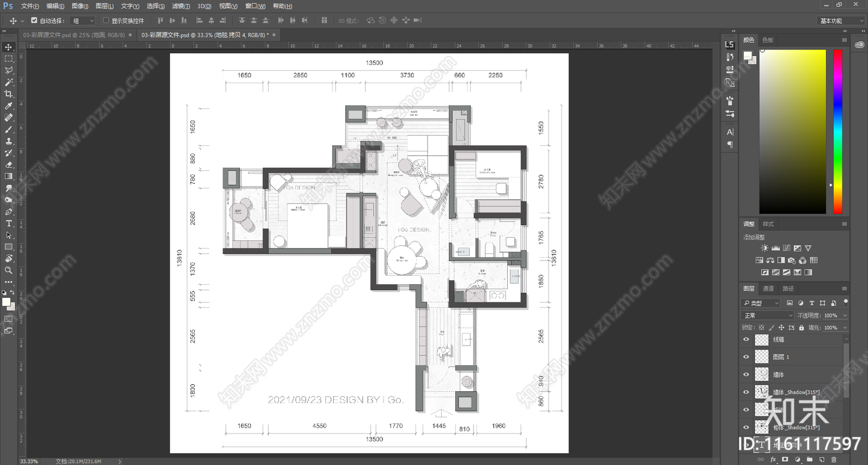This screenshot has height=465, width=868.
Task: Pick a color in the color field
Action: (x=793, y=131)
